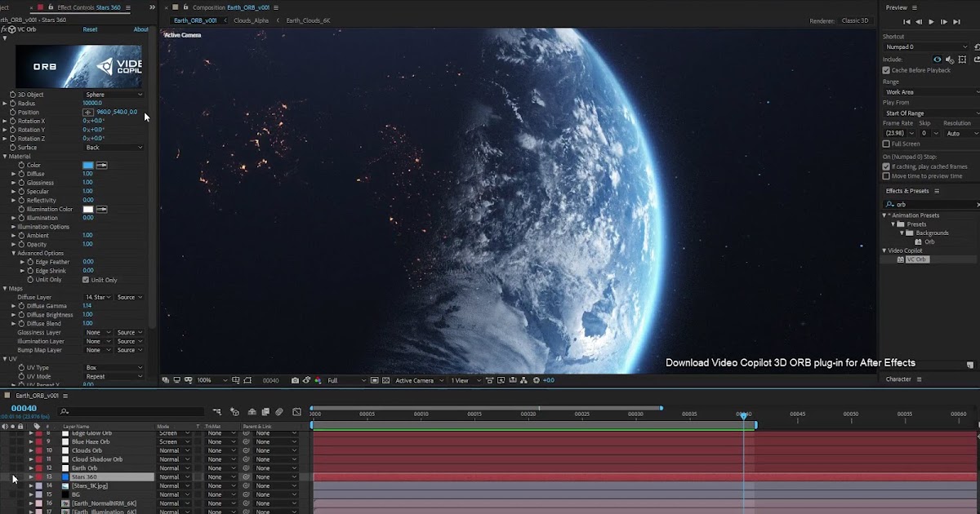
Task: Collapse the Advanced Options group
Action: point(14,253)
